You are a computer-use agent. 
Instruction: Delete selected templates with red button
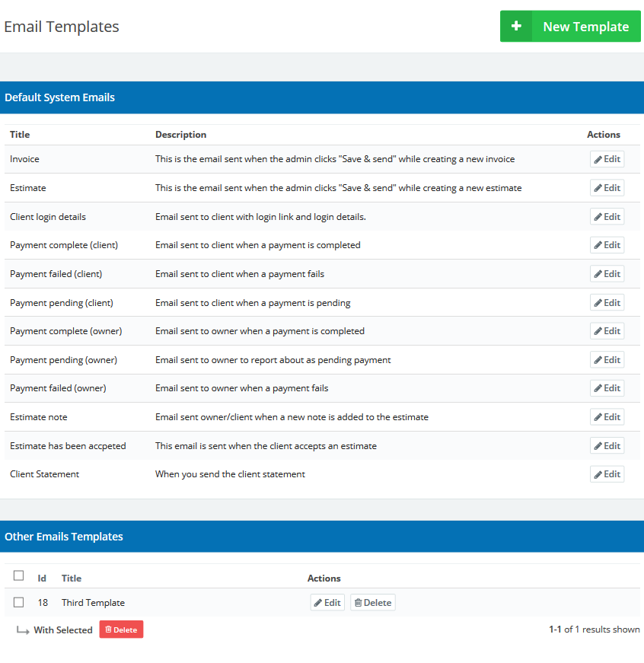[x=121, y=630]
